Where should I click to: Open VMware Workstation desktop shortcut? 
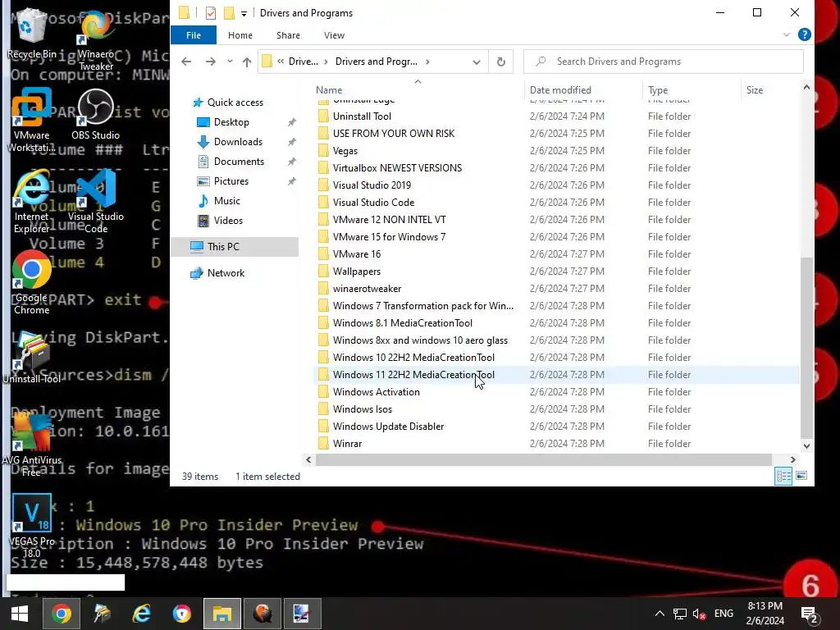32,119
